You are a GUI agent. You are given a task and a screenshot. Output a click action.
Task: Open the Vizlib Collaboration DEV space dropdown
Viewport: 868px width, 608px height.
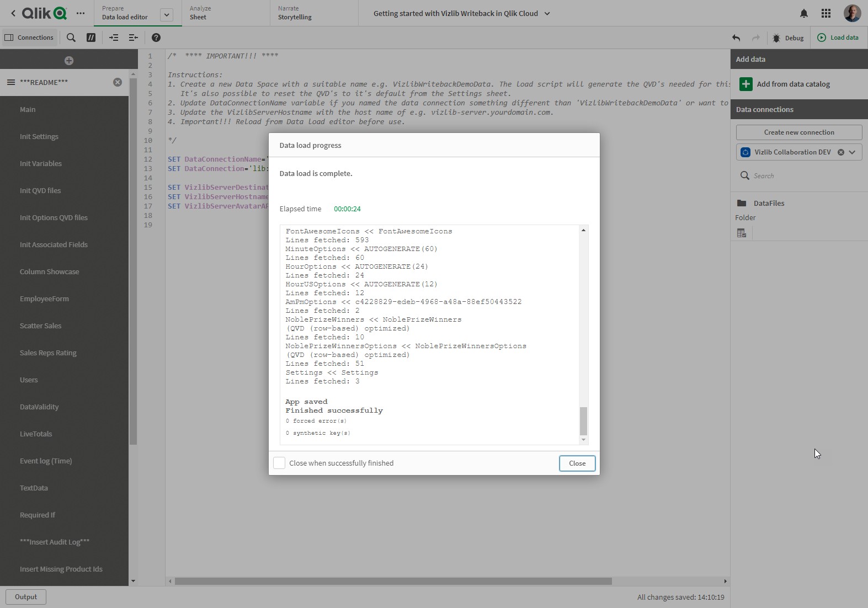[x=853, y=152]
